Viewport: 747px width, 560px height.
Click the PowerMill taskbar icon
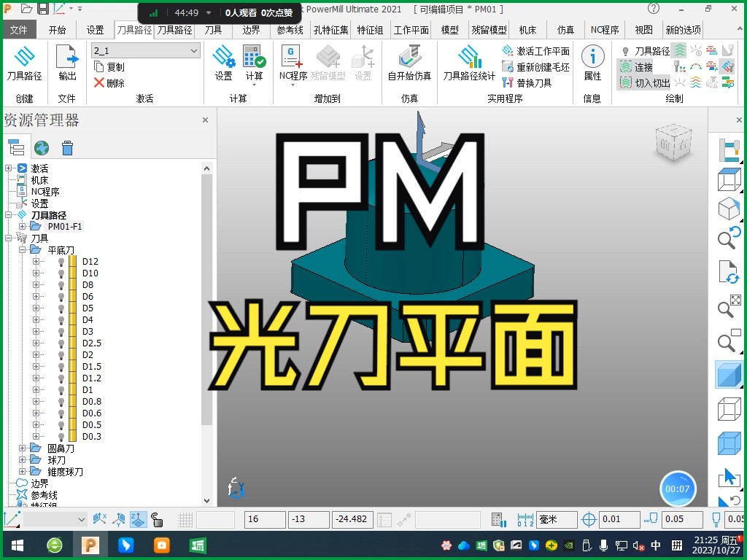point(90,545)
